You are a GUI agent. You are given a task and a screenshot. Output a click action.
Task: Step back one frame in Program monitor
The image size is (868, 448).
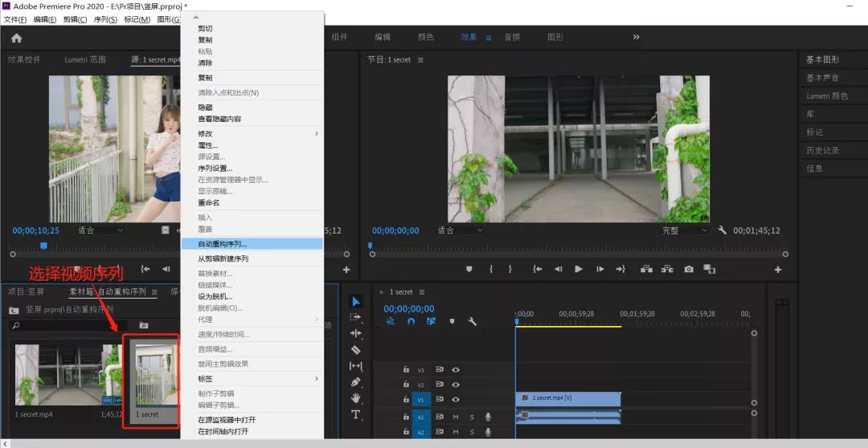click(558, 269)
